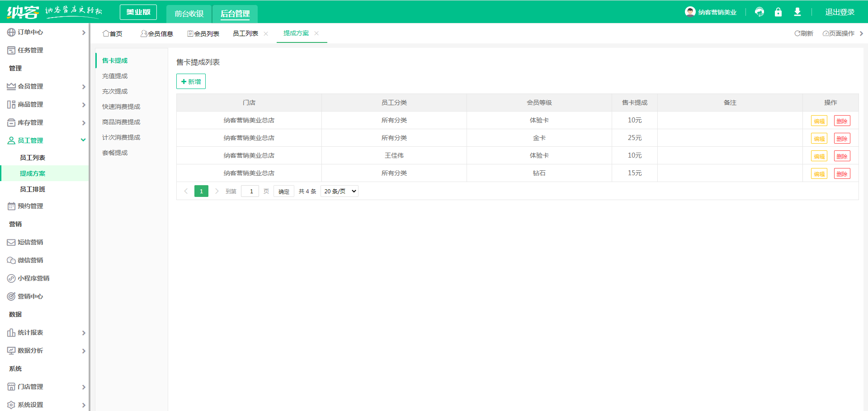The height and width of the screenshot is (411, 868).
Task: Switch to 前台收银 tab
Action: point(189,14)
